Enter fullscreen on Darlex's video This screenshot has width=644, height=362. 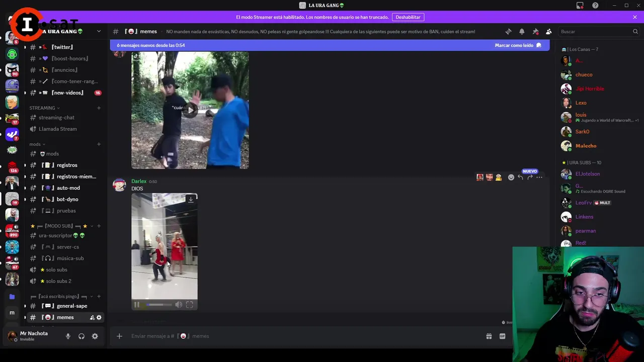tap(190, 305)
